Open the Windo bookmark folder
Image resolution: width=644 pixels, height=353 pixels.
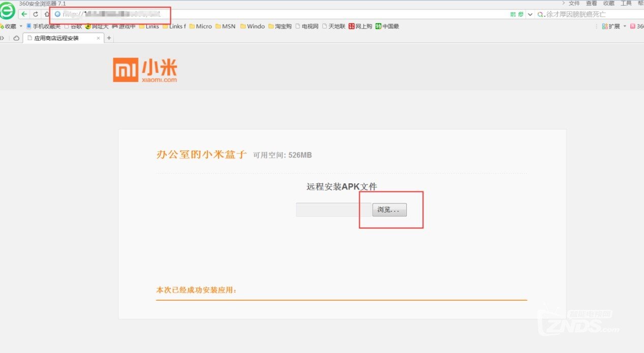(253, 26)
